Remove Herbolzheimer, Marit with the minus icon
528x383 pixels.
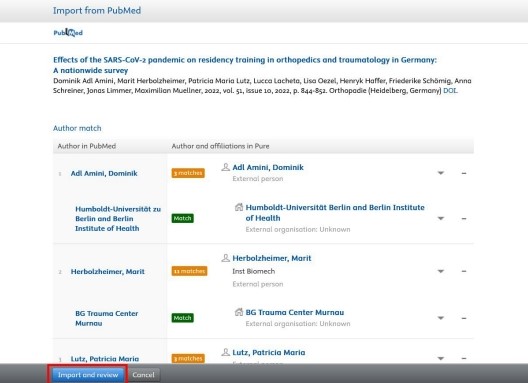(464, 271)
